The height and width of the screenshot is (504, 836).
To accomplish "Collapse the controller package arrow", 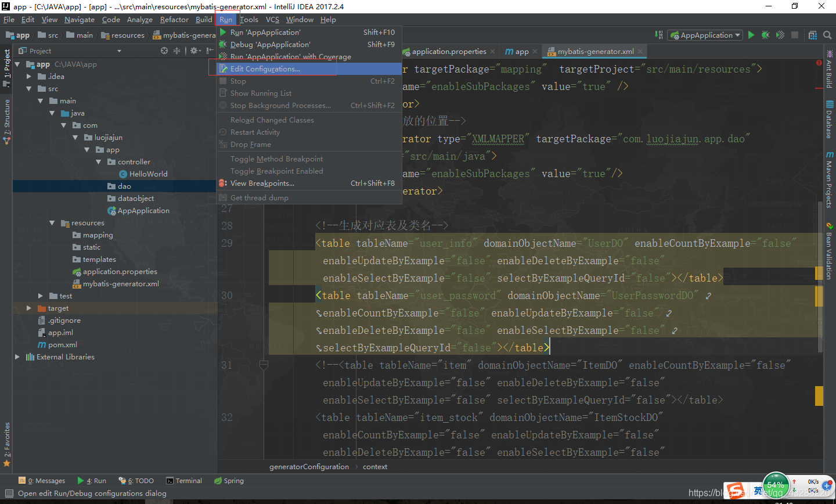I will 99,162.
